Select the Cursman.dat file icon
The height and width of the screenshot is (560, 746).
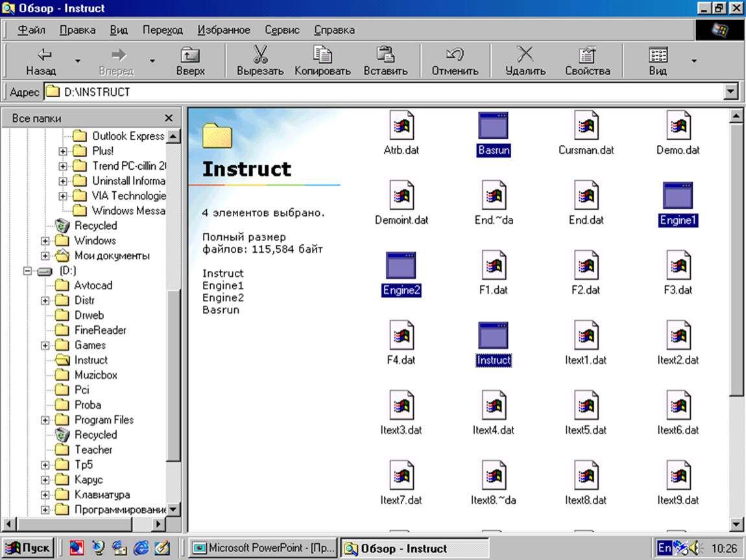(586, 126)
